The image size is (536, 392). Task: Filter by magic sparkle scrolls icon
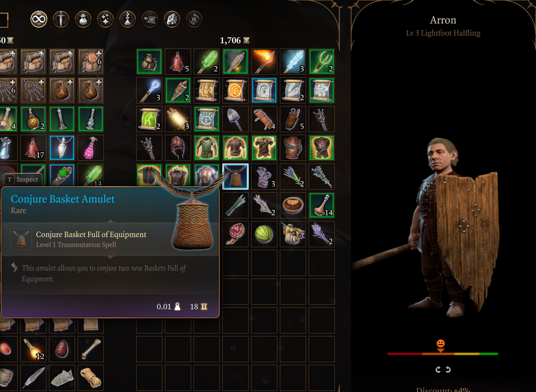pos(105,19)
